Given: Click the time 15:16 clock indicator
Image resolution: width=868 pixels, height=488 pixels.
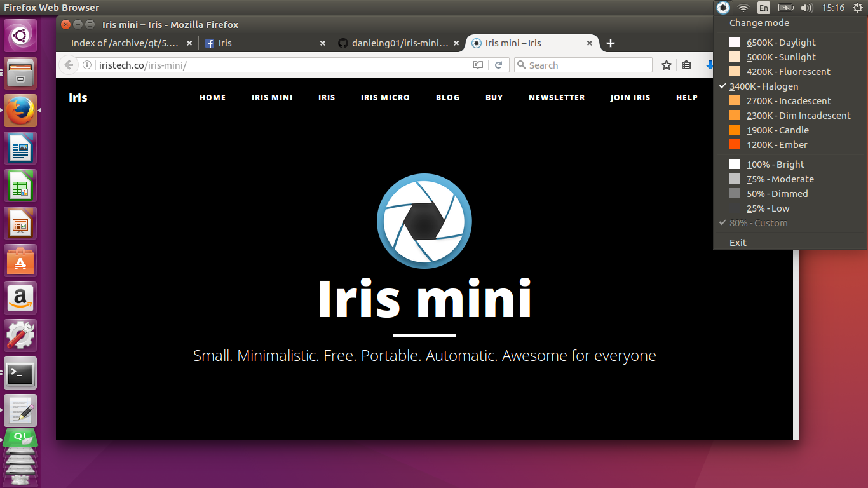Looking at the screenshot, I should (832, 8).
